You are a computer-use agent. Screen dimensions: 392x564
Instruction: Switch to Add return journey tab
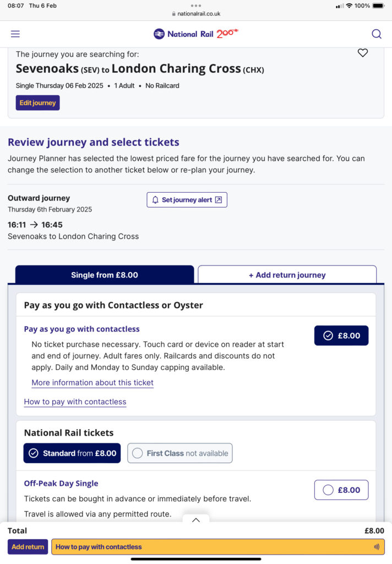point(287,275)
